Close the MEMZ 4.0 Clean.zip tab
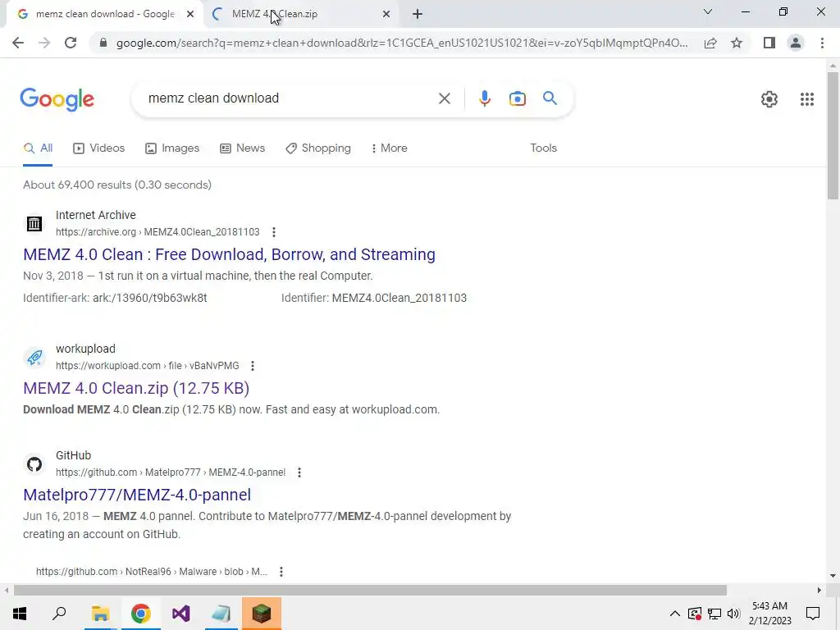 [x=386, y=15]
